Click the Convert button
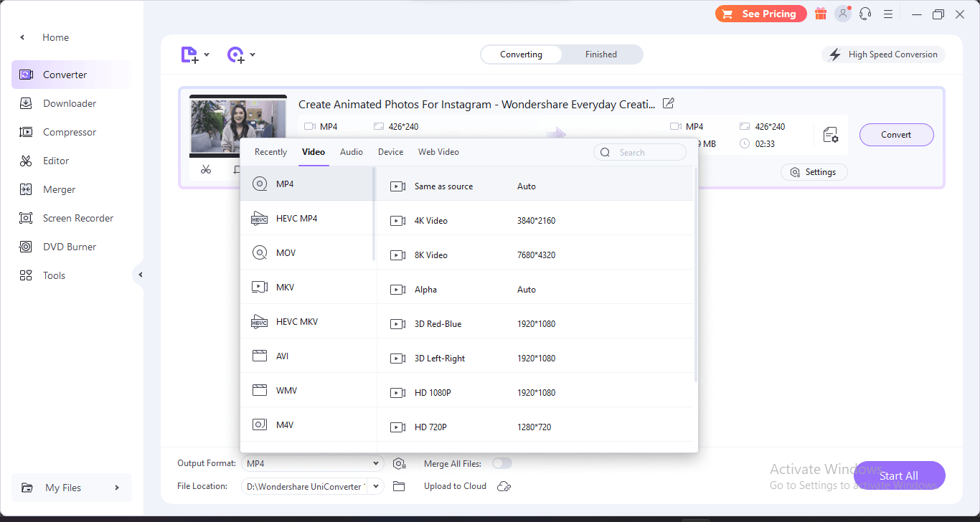The image size is (980, 522). (896, 134)
